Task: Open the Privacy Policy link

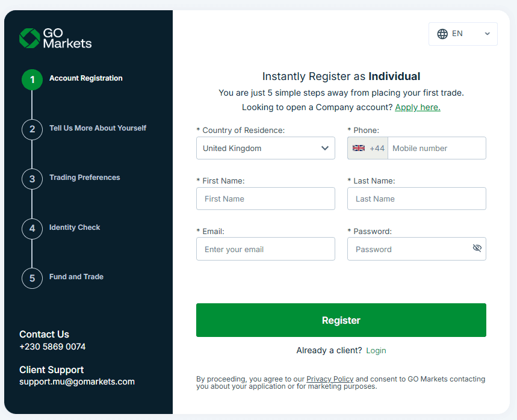Action: tap(330, 378)
